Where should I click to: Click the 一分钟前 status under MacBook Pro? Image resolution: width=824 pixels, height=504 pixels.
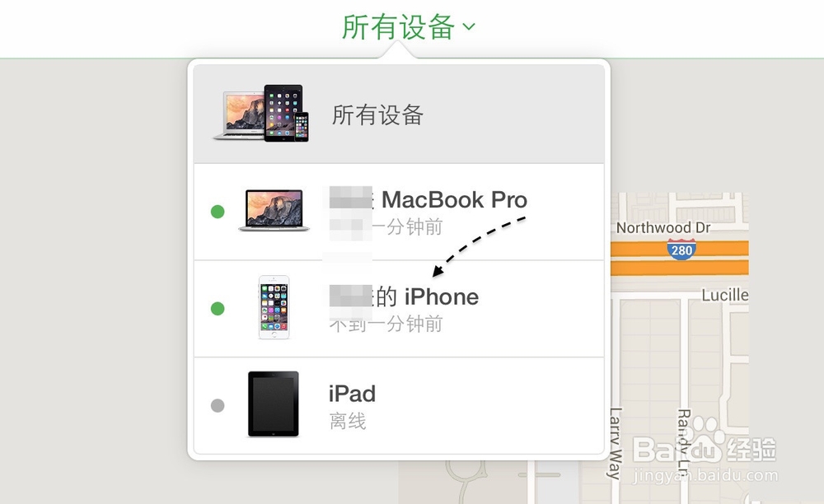[407, 226]
